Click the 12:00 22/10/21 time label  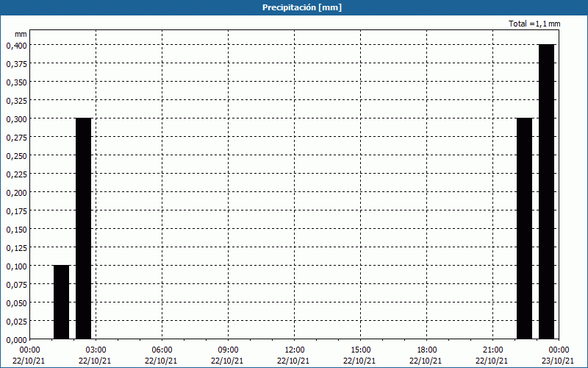coord(293,355)
